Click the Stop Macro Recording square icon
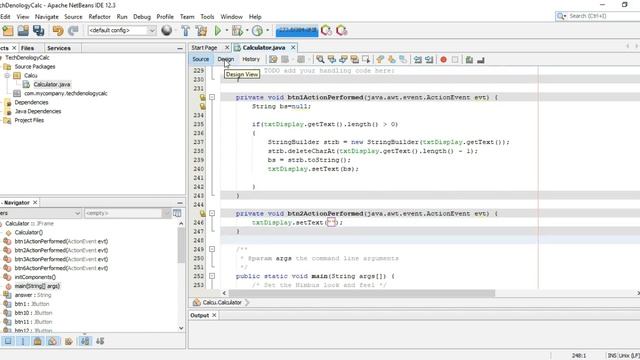640x360 pixels. click(x=455, y=60)
